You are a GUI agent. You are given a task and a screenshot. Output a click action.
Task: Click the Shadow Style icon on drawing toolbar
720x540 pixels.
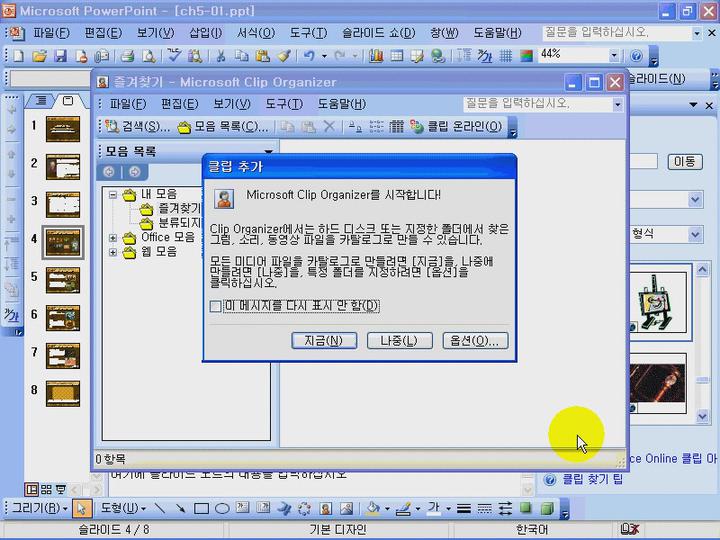pyautogui.click(x=526, y=508)
